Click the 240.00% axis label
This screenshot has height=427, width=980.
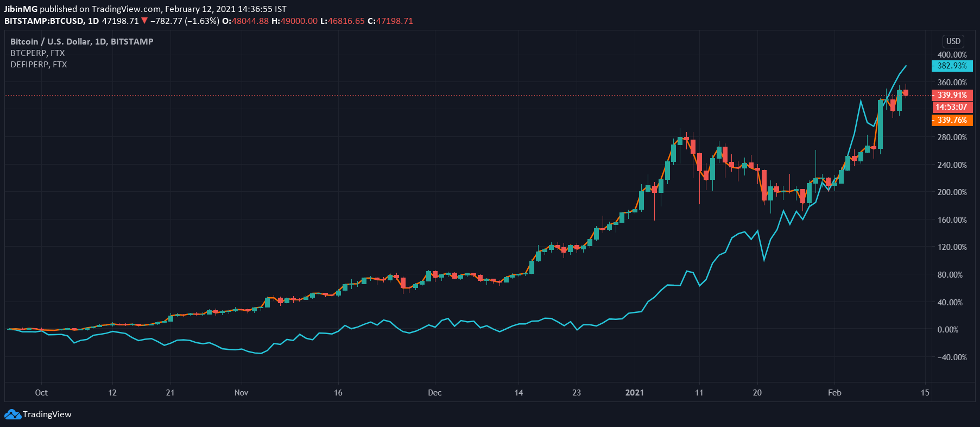(952, 165)
